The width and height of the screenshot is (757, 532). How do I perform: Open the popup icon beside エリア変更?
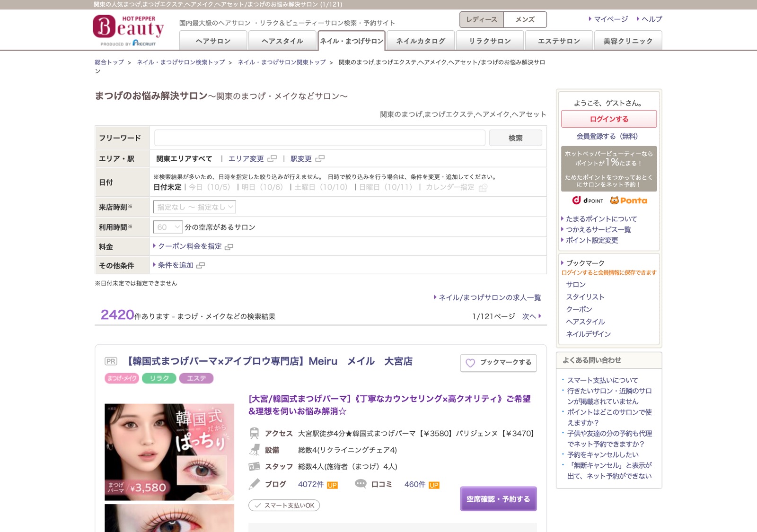pyautogui.click(x=272, y=158)
